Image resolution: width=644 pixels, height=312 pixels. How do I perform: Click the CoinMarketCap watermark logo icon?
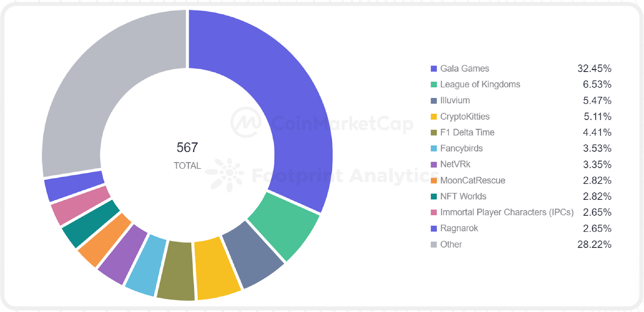(x=246, y=122)
